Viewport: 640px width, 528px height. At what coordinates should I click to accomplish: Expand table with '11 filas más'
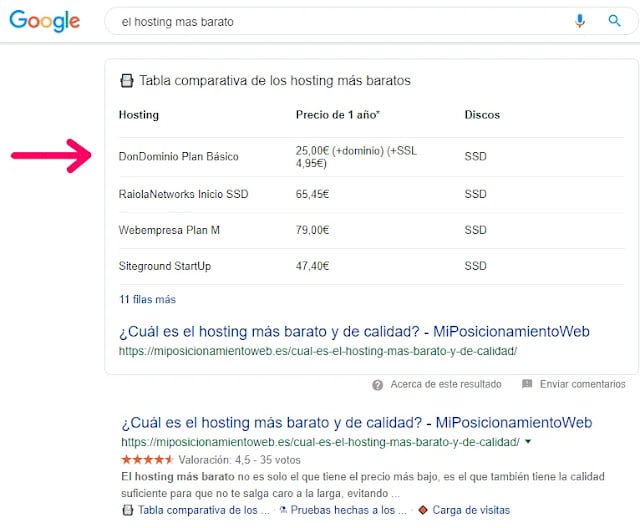point(147,299)
